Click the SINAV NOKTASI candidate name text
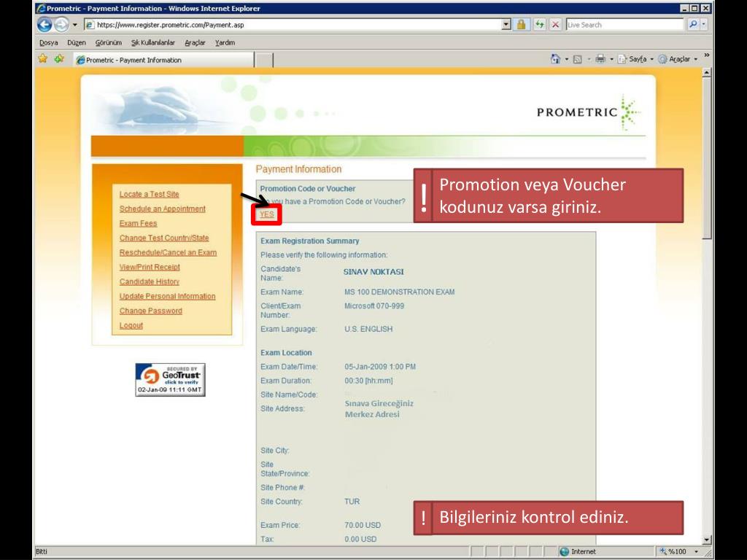Image resolution: width=747 pixels, height=560 pixels. click(x=373, y=272)
